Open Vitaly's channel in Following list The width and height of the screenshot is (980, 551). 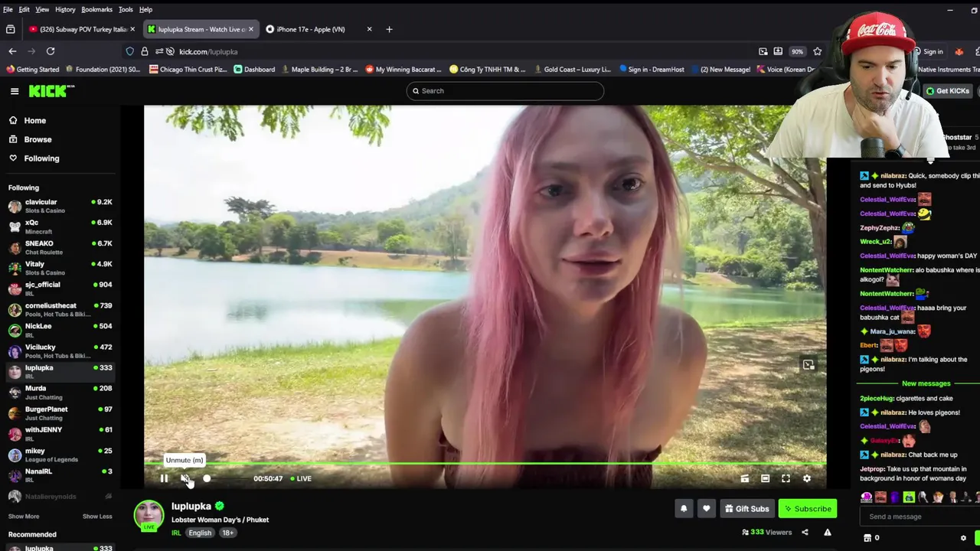pos(60,268)
